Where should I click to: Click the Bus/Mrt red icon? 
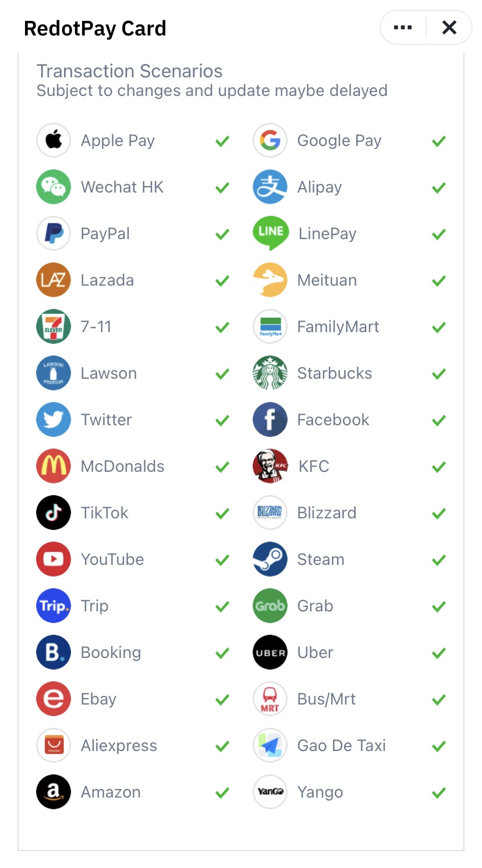(x=270, y=699)
